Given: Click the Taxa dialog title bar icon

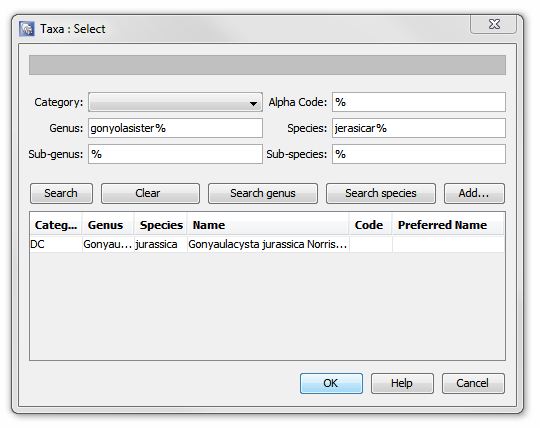Looking at the screenshot, I should point(27,29).
